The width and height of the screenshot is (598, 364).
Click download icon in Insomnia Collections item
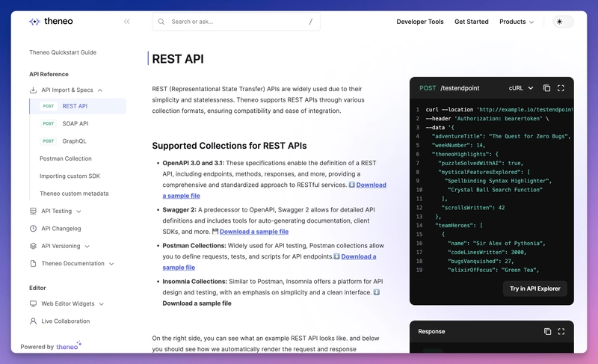pos(377,292)
